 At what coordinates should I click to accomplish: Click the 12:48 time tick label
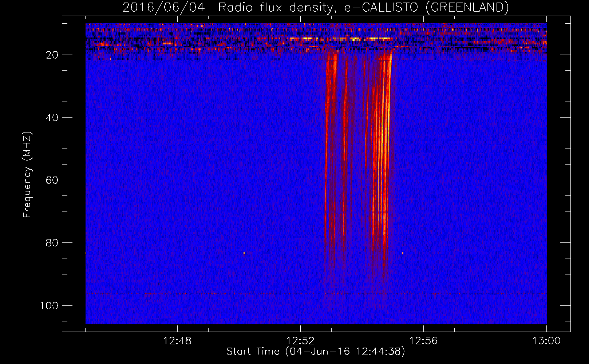point(177,341)
